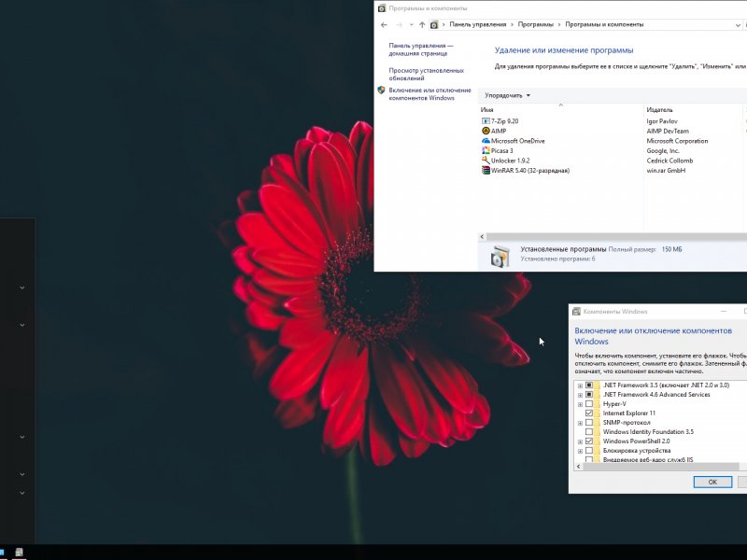Image resolution: width=747 pixels, height=560 pixels.
Task: Confirm the Windows components dialog with OK
Action: point(712,482)
